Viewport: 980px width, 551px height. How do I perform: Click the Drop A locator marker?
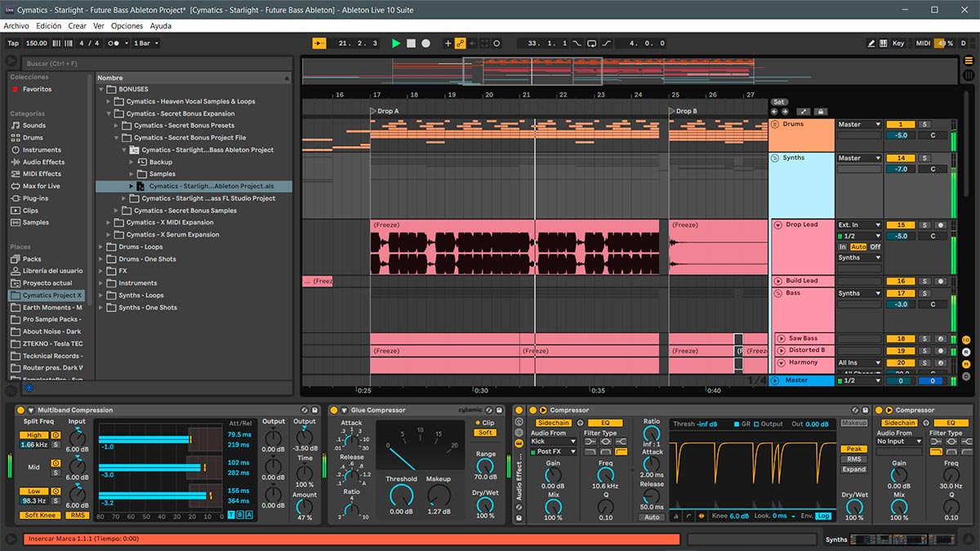pos(384,111)
